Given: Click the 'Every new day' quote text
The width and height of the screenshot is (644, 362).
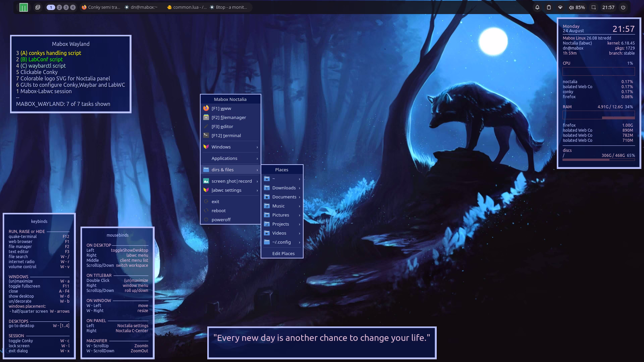Looking at the screenshot, I should [322, 338].
